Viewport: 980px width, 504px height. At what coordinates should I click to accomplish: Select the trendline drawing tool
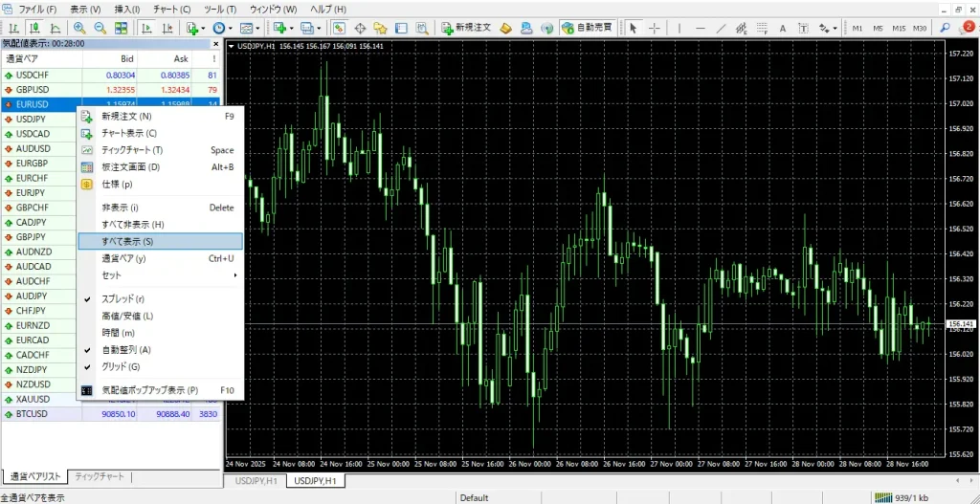[x=721, y=28]
